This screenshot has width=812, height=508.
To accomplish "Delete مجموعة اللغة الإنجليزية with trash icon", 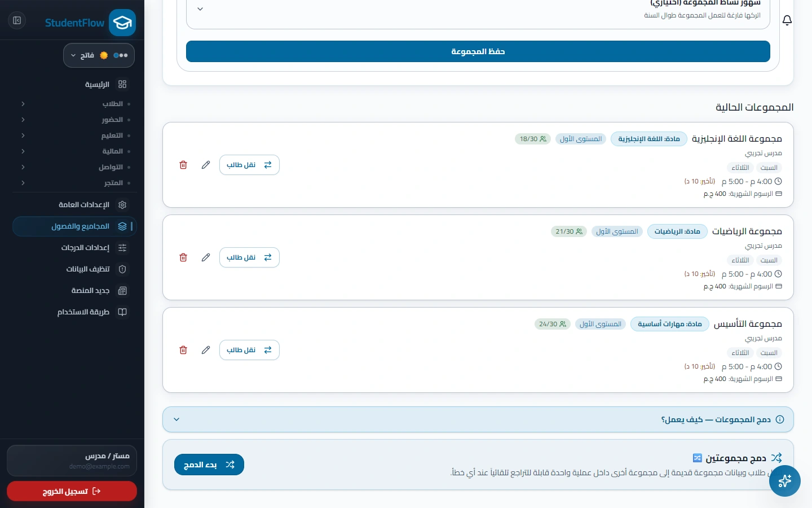I will (x=183, y=165).
